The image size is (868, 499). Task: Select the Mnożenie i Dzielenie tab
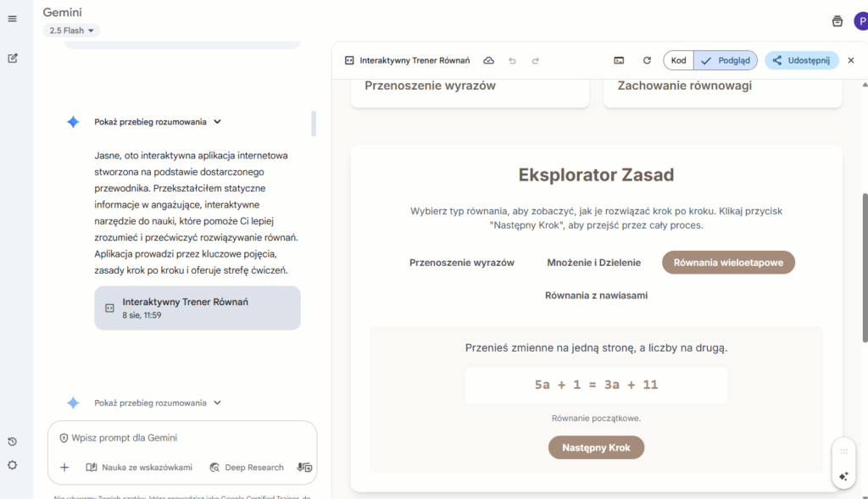(593, 263)
